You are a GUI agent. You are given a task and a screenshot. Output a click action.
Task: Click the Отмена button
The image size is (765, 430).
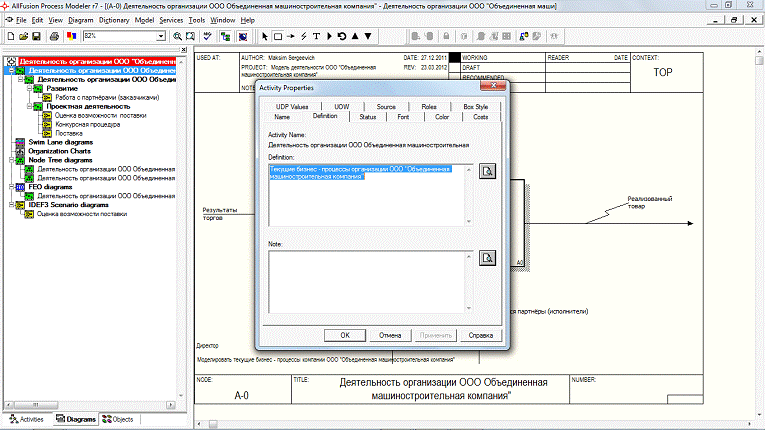point(389,335)
